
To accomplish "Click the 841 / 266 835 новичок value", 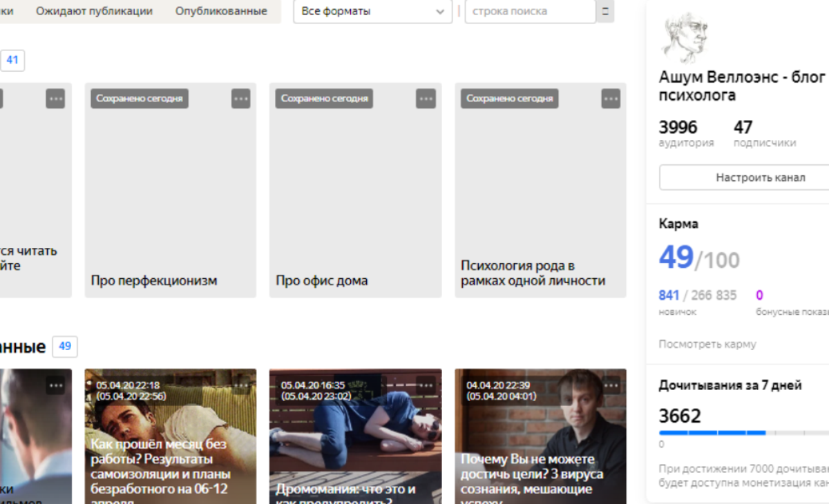I will [x=698, y=295].
